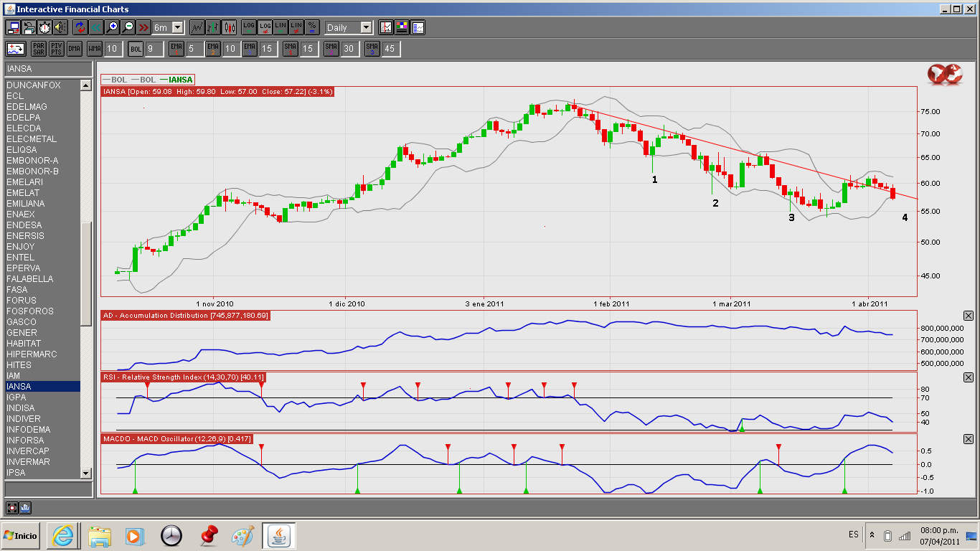The image size is (980, 551).
Task: Click the red forward double-arrow button
Action: pyautogui.click(x=143, y=27)
